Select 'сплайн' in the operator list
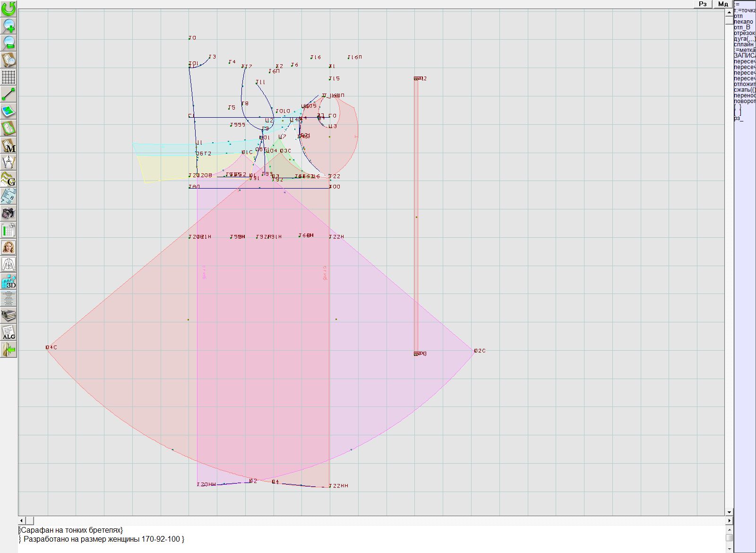The width and height of the screenshot is (756, 553). click(744, 44)
